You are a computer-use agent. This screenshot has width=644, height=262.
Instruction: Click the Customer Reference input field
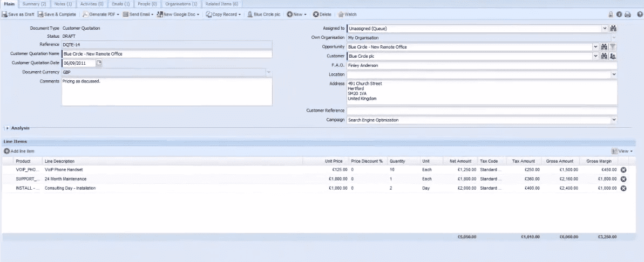coord(482,111)
